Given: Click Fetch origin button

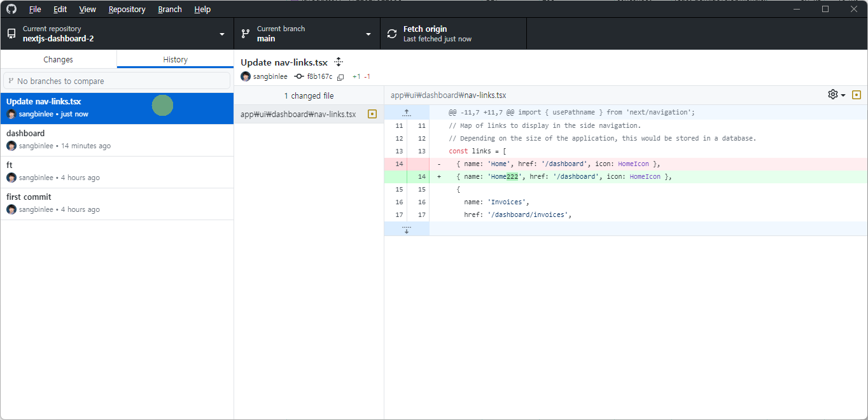Looking at the screenshot, I should click(453, 34).
